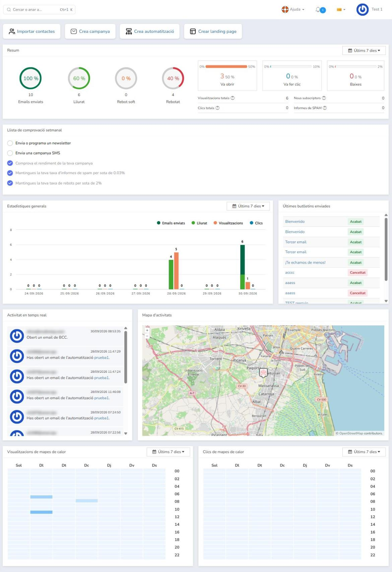Untick the spam report rate 0.03% item
Viewport: 392px width, 572px height.
pyautogui.click(x=10, y=173)
